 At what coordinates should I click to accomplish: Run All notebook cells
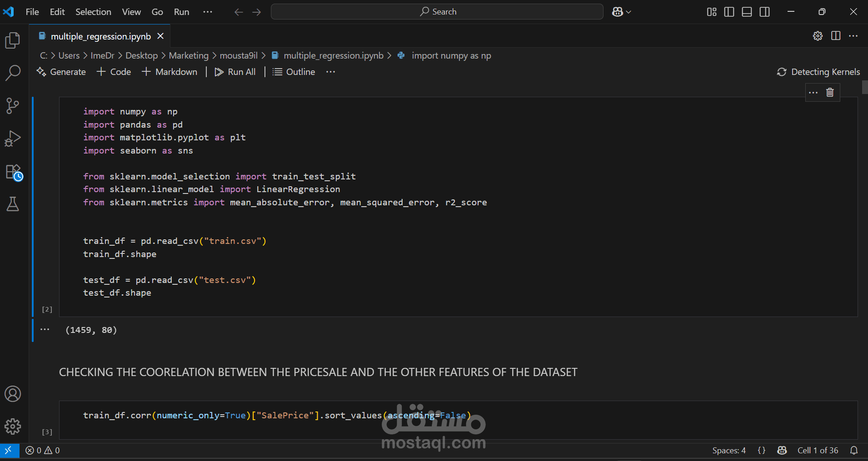pyautogui.click(x=235, y=72)
